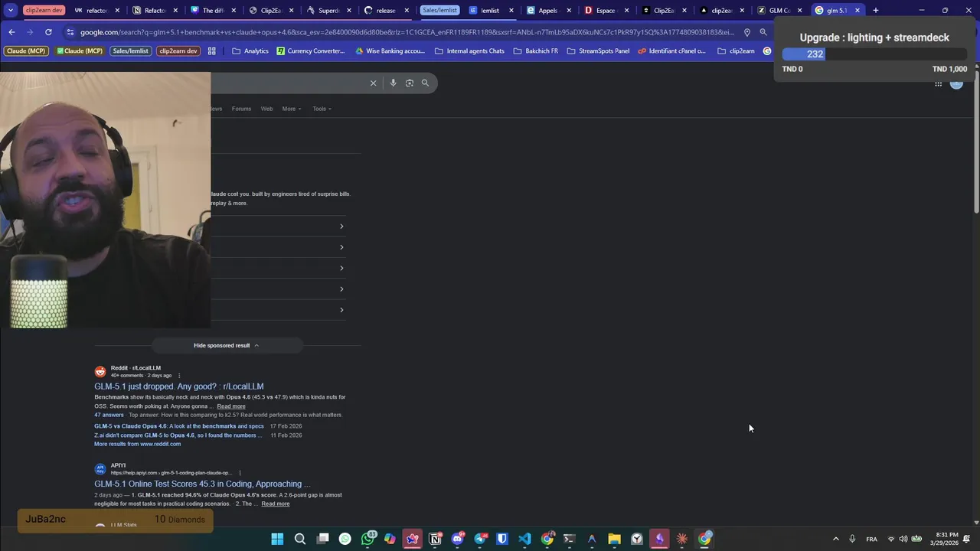Open Z.ai didn't compare GLM-5 sublink

178,435
